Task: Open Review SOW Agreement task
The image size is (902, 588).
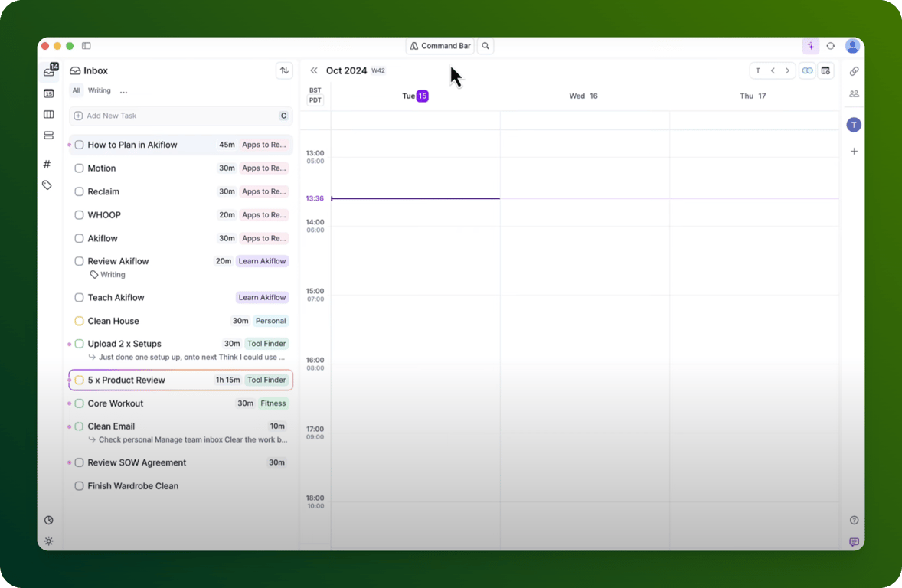Action: click(181, 462)
